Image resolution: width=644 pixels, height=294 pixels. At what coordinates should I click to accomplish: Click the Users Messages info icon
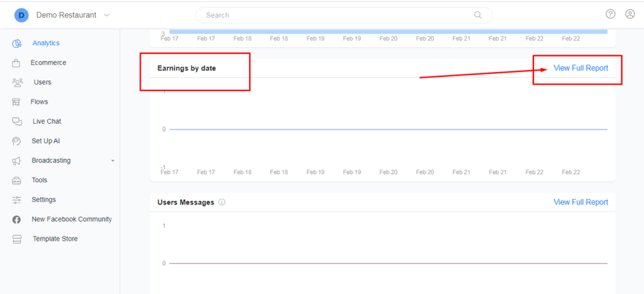[222, 202]
